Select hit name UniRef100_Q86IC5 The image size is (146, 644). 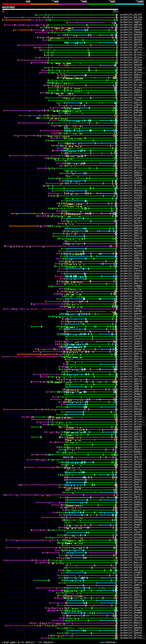tap(131, 103)
